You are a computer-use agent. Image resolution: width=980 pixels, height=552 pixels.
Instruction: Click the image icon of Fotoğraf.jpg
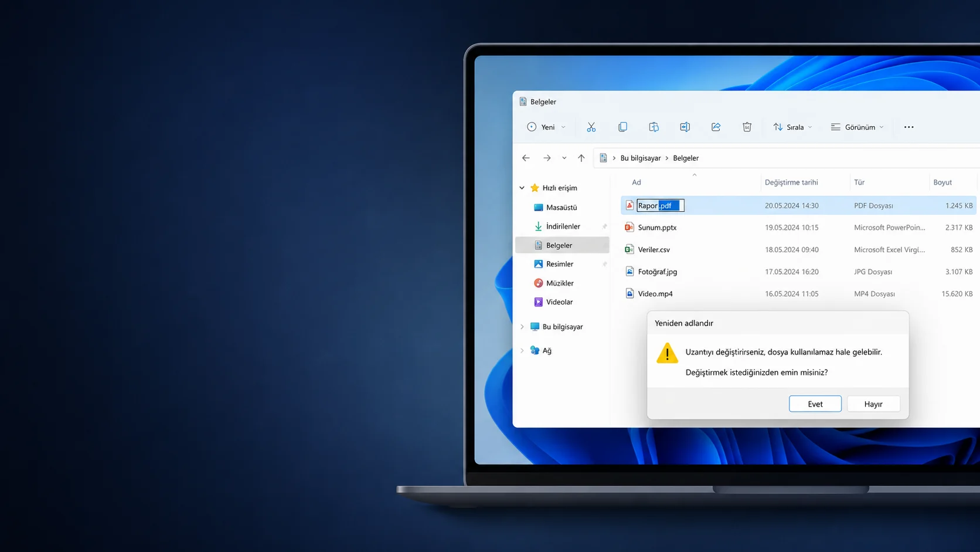629,272
